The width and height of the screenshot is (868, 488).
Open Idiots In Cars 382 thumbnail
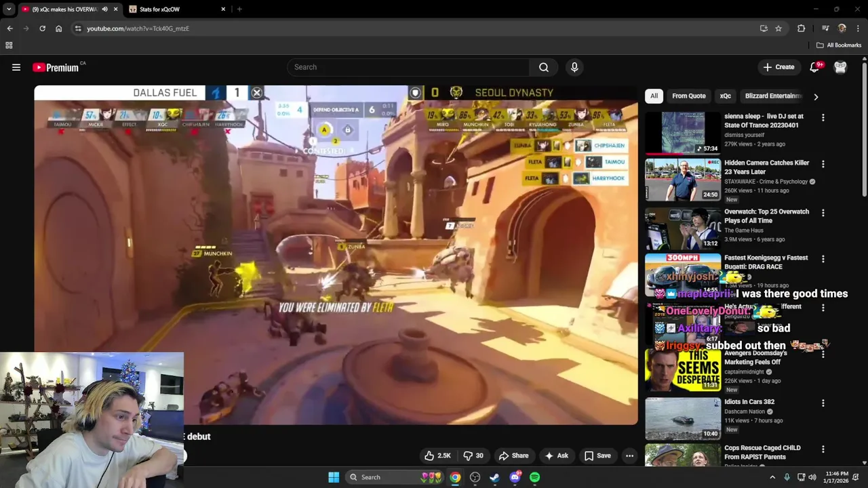(683, 419)
